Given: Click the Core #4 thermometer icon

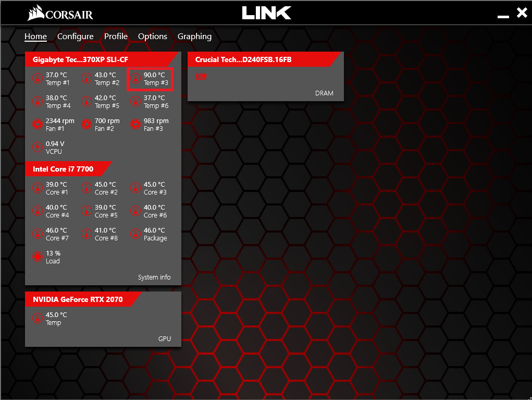Looking at the screenshot, I should click(38, 211).
